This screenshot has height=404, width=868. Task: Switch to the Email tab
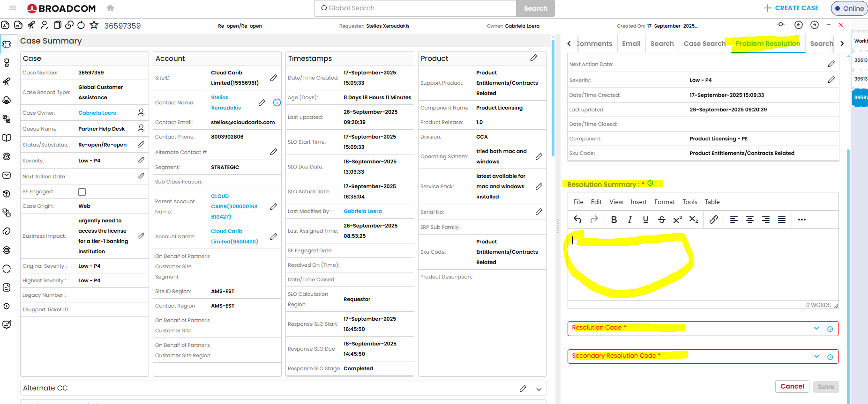pos(631,44)
